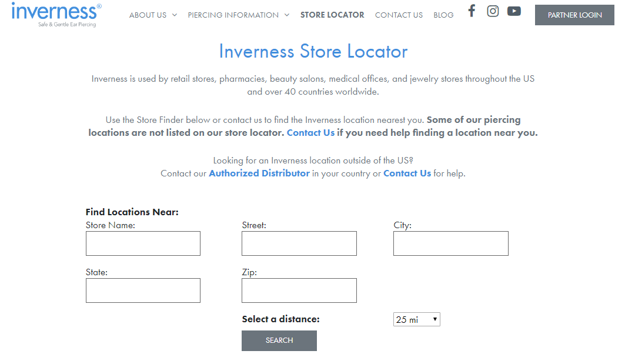Go to homepage via Inverness logo
The width and height of the screenshot is (625, 364).
[x=56, y=15]
